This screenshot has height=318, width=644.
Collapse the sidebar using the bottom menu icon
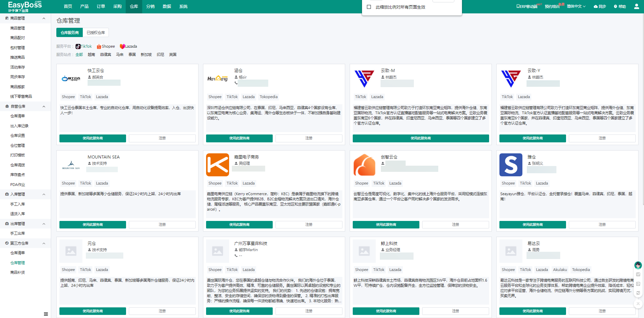point(46,314)
